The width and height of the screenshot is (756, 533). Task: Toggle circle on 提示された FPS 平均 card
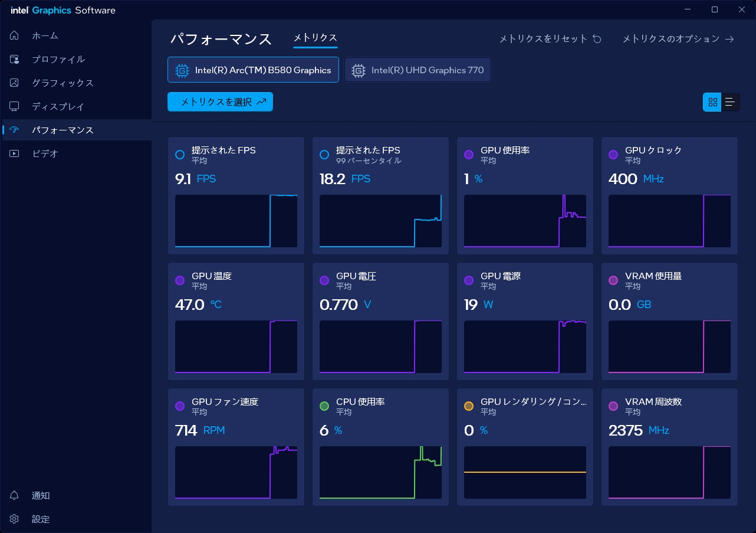coord(180,155)
